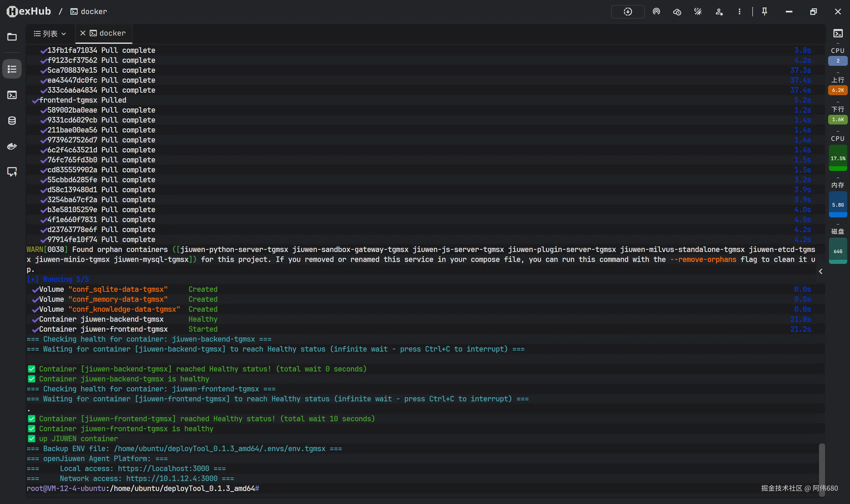Viewport: 850px width, 504px height.
Task: Open the broadcast signal icon
Action: [656, 12]
